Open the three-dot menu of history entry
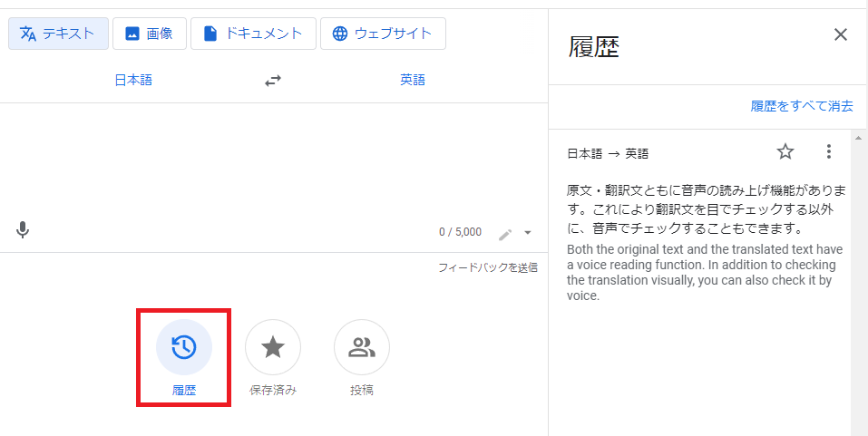Screen dimensions: 868x436 click(x=828, y=151)
